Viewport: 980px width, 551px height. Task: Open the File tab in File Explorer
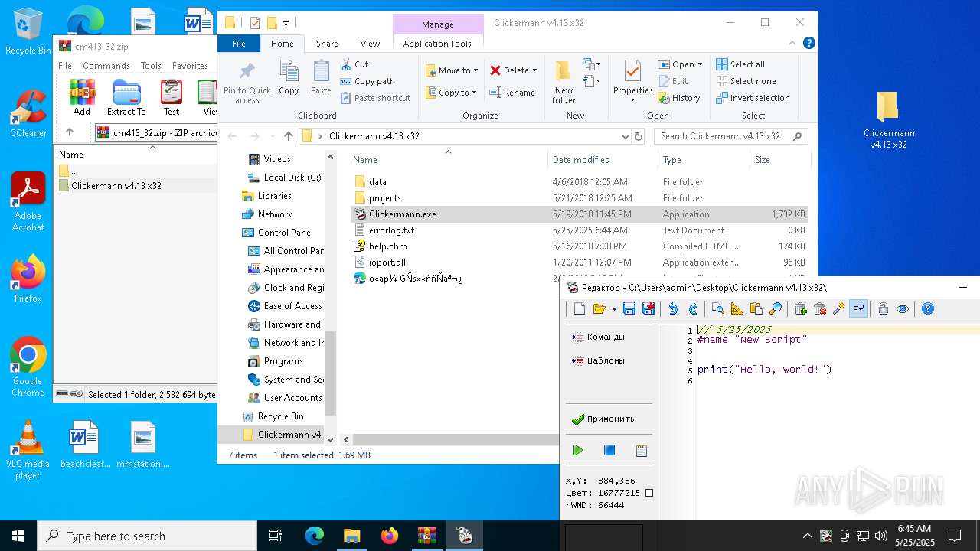tap(239, 44)
